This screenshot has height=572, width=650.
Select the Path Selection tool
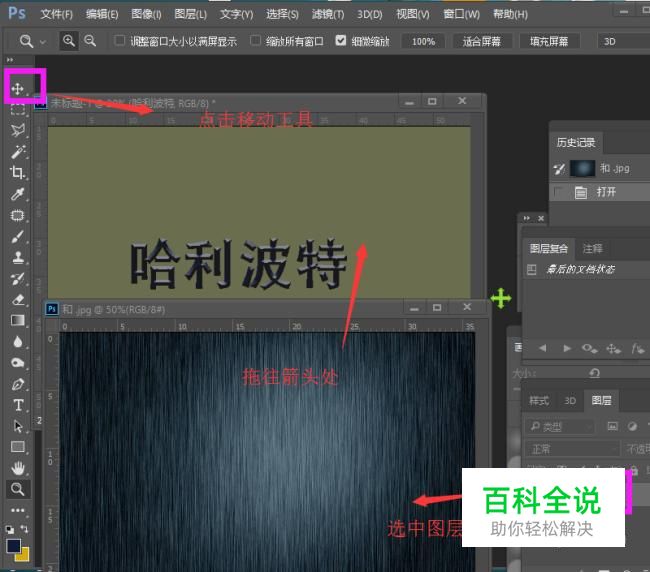pos(17,426)
